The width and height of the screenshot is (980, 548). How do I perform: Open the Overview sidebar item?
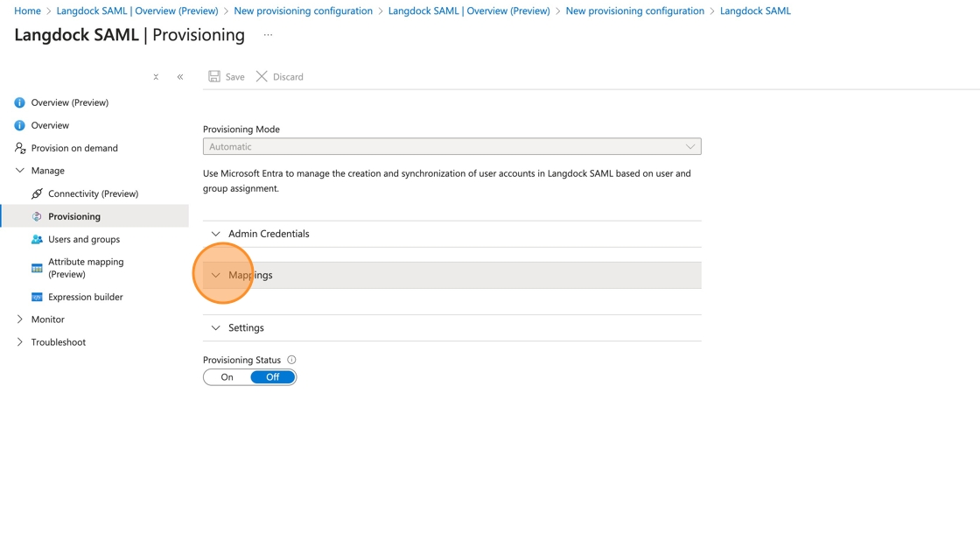pyautogui.click(x=50, y=125)
